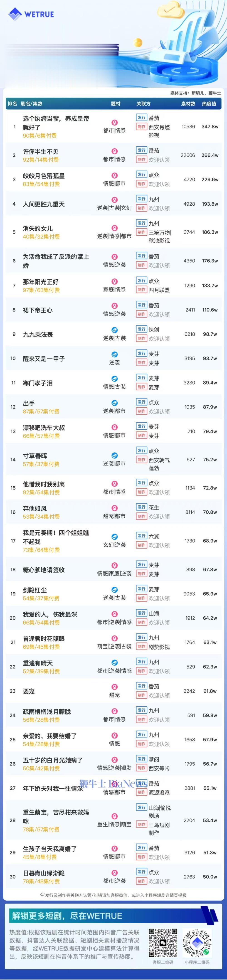Click the 发行 tag for 许你半生不见
Screen dimensions: 227x980
141,150
